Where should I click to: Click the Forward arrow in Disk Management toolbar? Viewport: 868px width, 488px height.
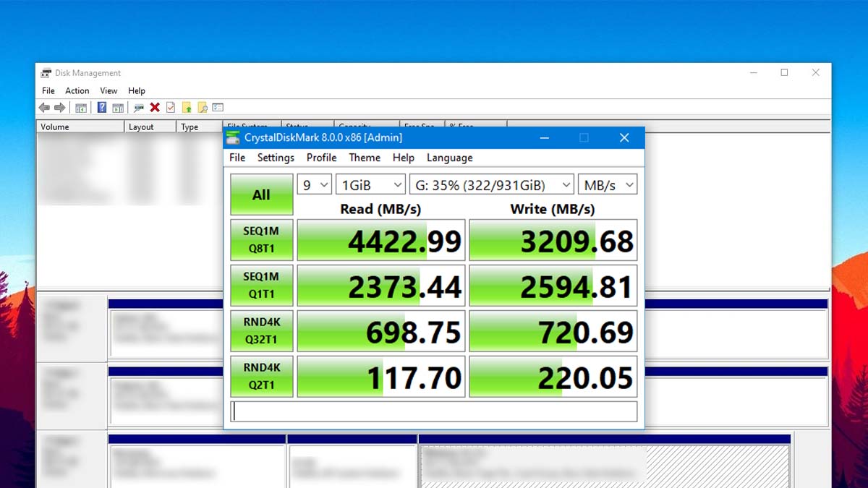click(x=60, y=108)
